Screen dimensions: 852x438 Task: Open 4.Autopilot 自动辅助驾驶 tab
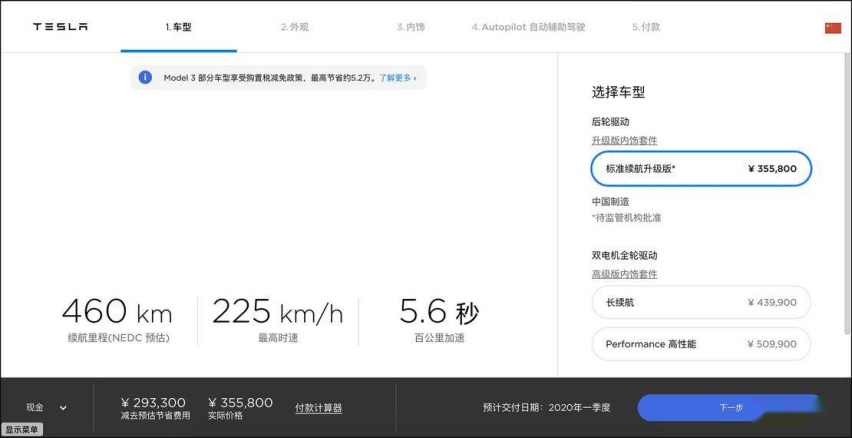tap(528, 27)
